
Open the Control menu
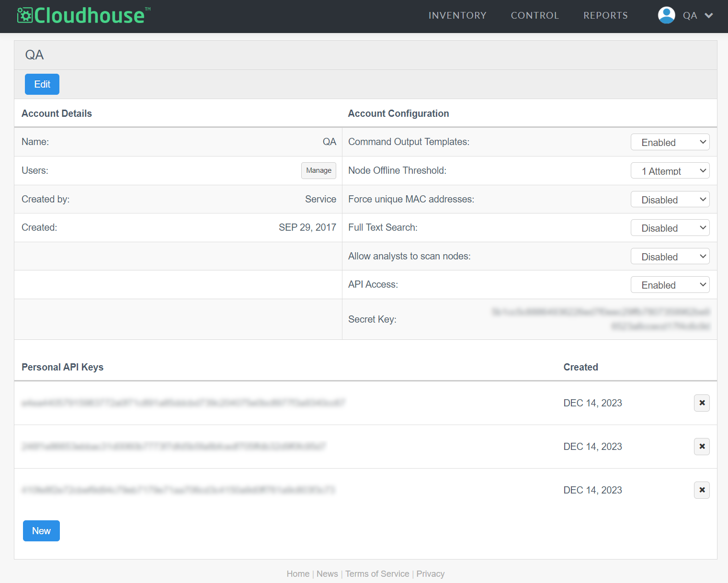pos(535,15)
